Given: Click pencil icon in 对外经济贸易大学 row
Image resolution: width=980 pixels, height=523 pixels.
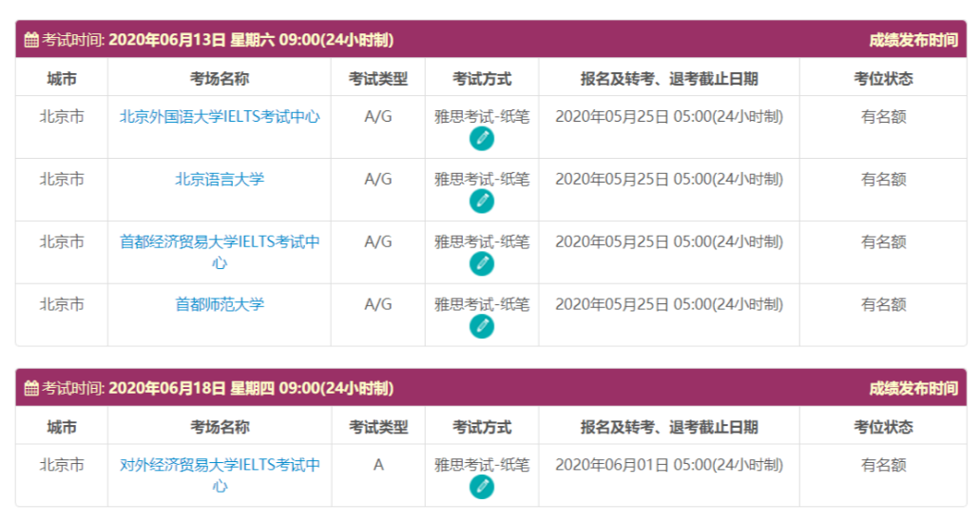Looking at the screenshot, I should [482, 487].
